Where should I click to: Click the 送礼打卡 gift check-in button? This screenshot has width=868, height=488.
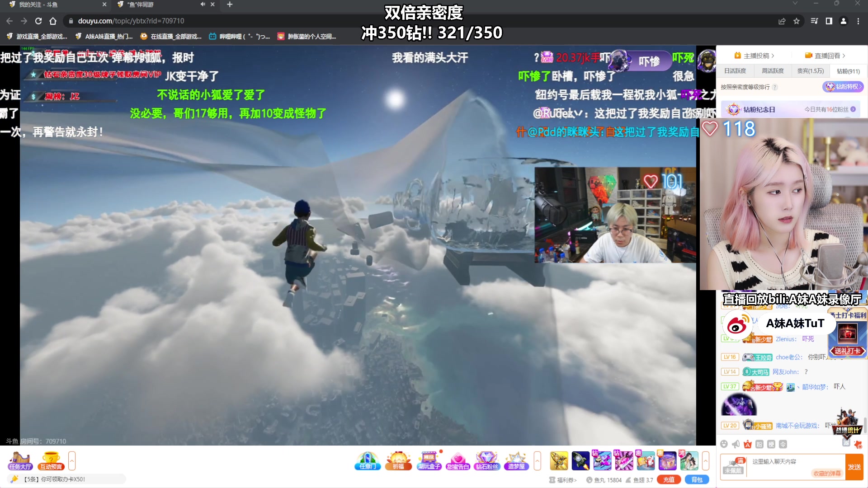847,351
